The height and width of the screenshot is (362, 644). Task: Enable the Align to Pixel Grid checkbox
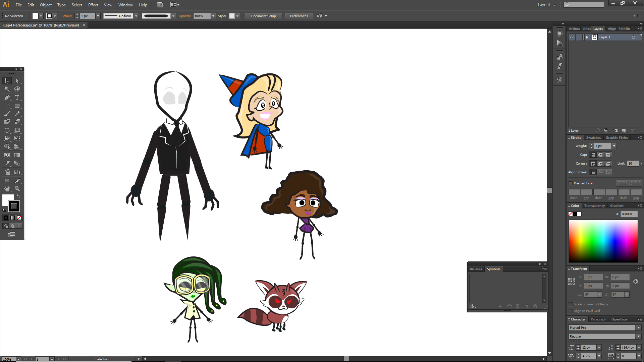[571, 311]
